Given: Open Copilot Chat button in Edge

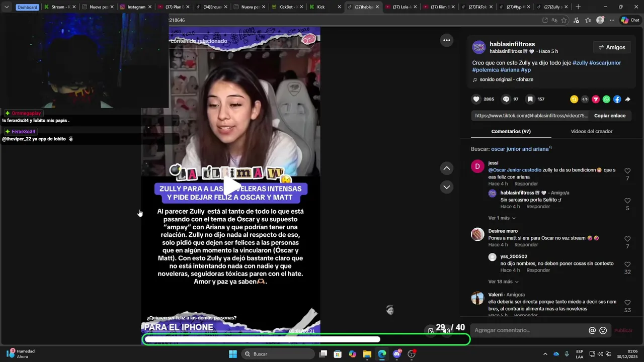Looking at the screenshot, I should click(x=630, y=20).
